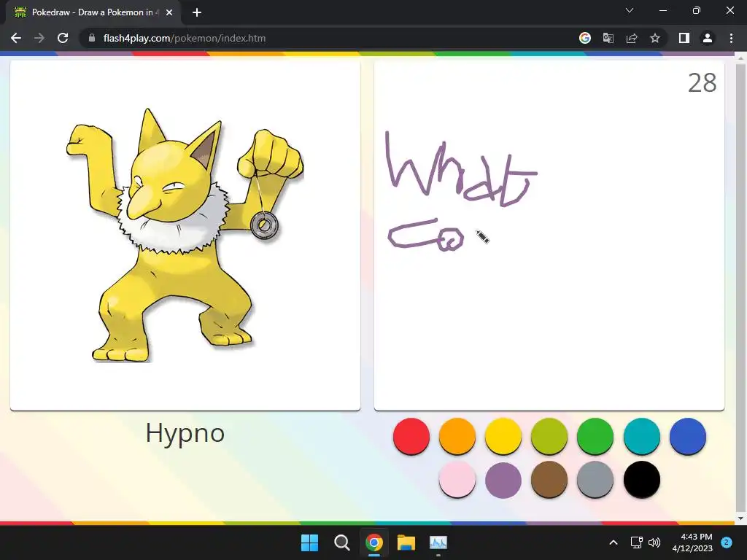This screenshot has width=747, height=560.
Task: Click the Chrome taskbar icon
Action: click(x=374, y=542)
